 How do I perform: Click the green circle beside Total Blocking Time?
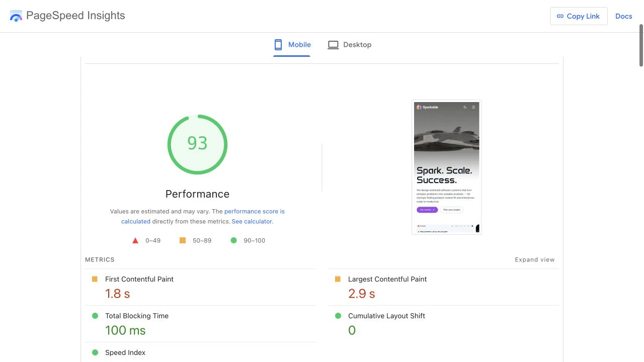tap(95, 316)
